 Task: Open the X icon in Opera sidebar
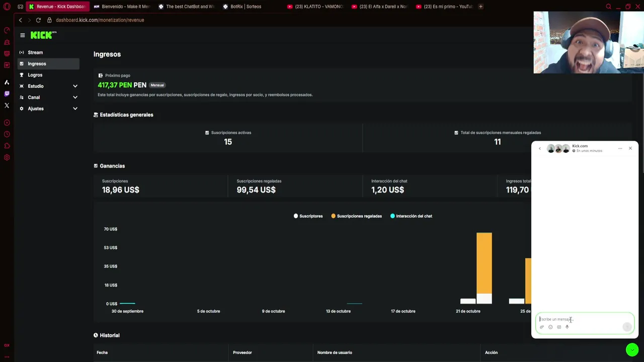7,106
